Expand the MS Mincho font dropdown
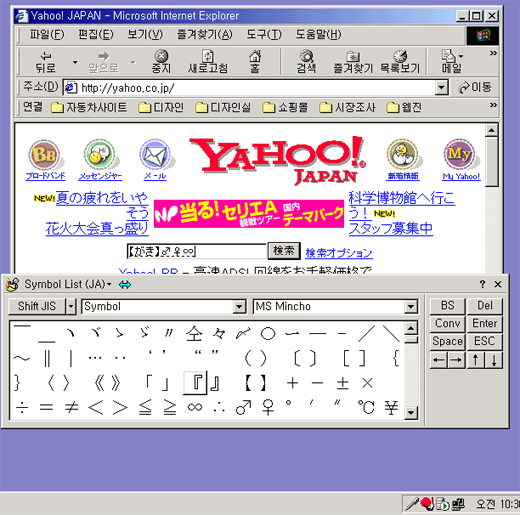This screenshot has height=515, width=520. tap(411, 306)
